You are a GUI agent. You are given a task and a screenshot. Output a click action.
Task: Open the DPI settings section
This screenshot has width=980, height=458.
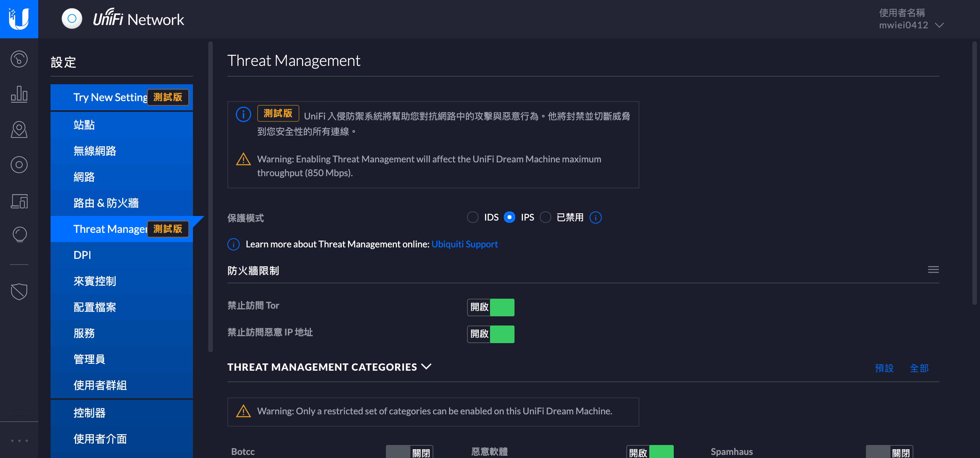click(x=122, y=255)
